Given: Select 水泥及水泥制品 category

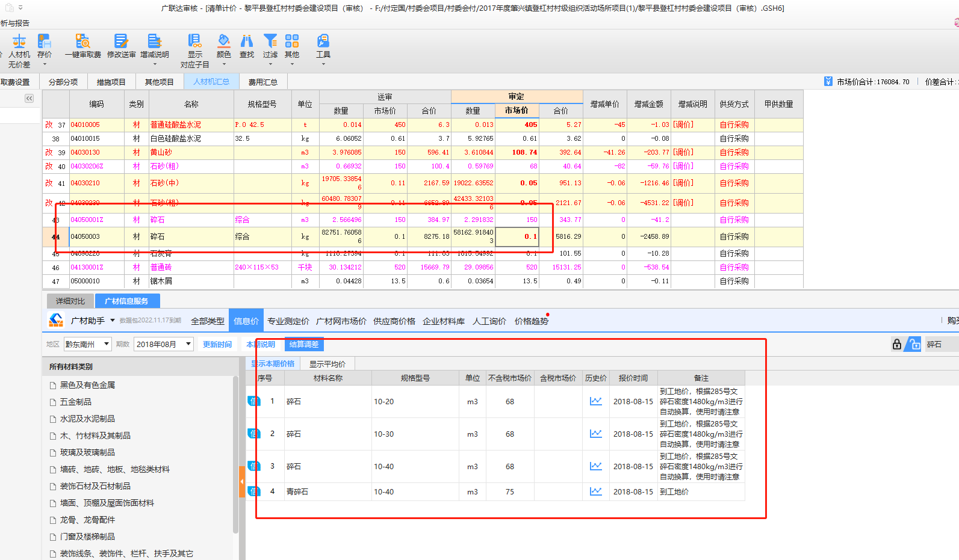Looking at the screenshot, I should (87, 419).
